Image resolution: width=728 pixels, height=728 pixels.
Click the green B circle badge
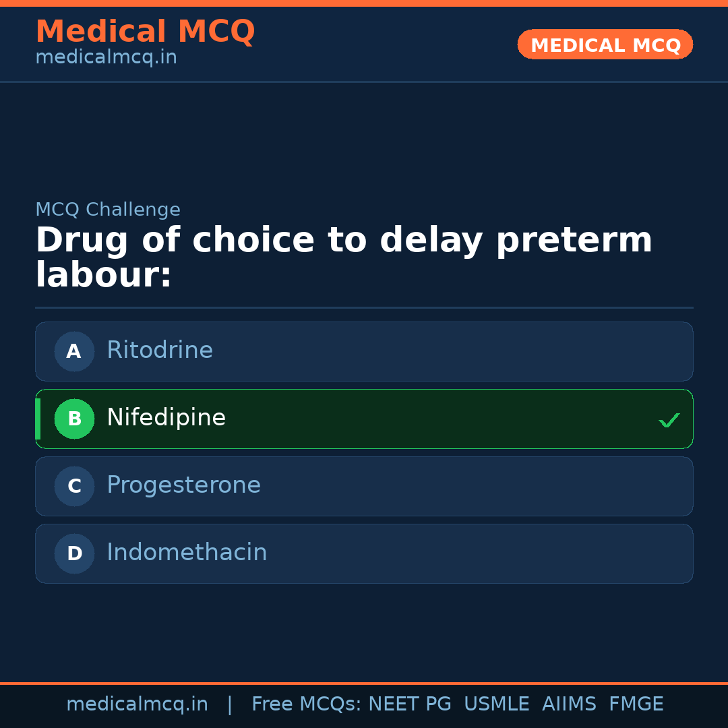[74, 419]
